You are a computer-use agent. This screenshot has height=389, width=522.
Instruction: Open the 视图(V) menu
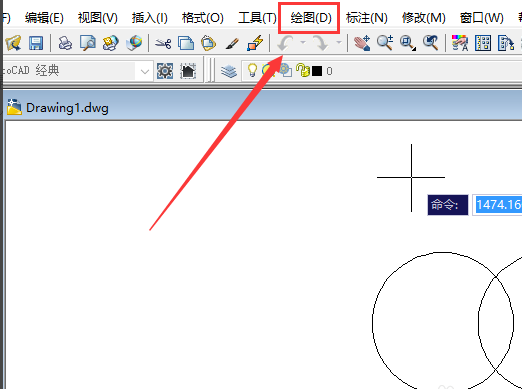[x=98, y=18]
